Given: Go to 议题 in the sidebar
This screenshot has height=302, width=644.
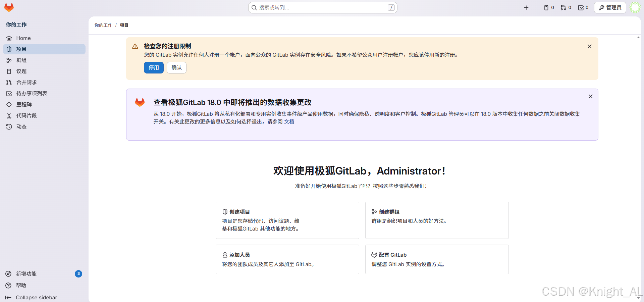Looking at the screenshot, I should [44, 71].
